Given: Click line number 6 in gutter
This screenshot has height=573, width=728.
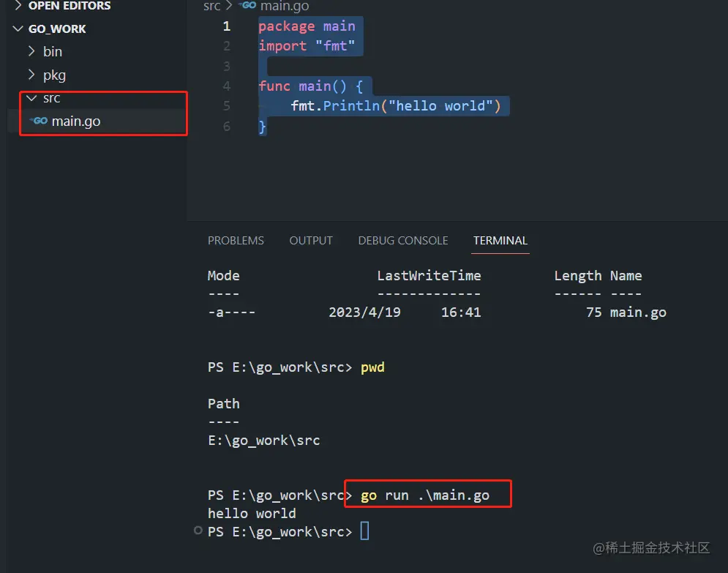Looking at the screenshot, I should (x=227, y=126).
